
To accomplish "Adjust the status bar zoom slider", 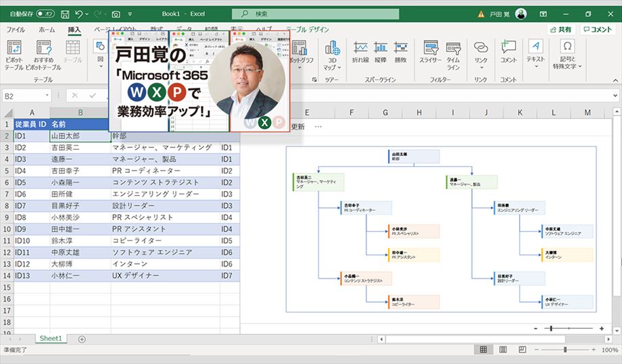I will point(565,350).
